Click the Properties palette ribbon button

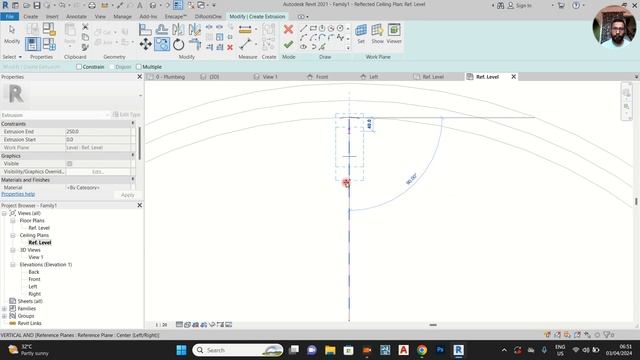(x=33, y=44)
